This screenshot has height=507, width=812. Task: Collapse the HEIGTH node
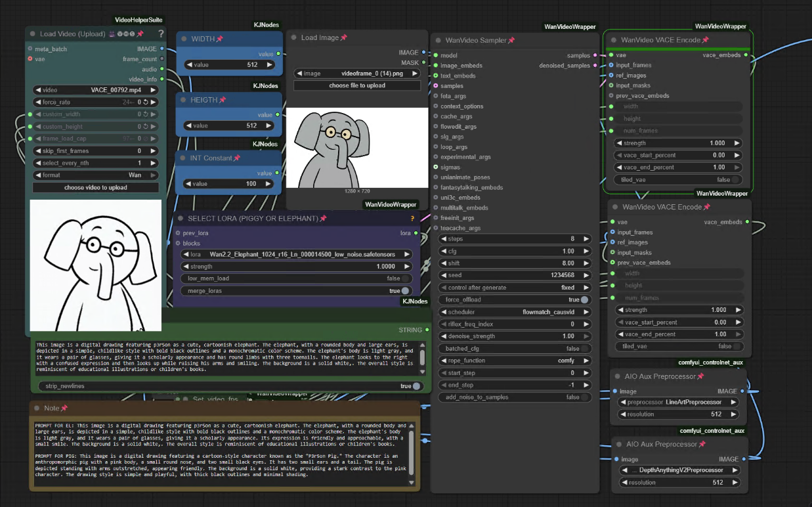click(x=184, y=100)
